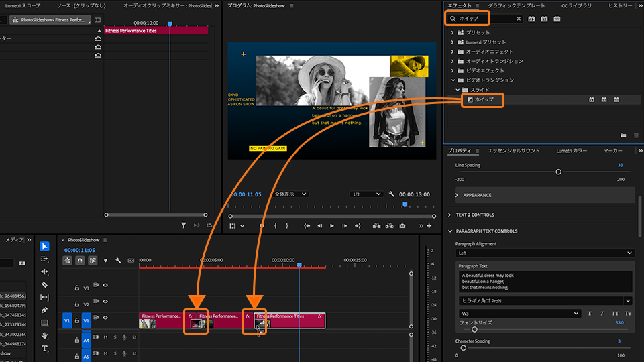The width and height of the screenshot is (644, 362).
Task: Select the ホイップ transition in the effects list
Action: 484,99
